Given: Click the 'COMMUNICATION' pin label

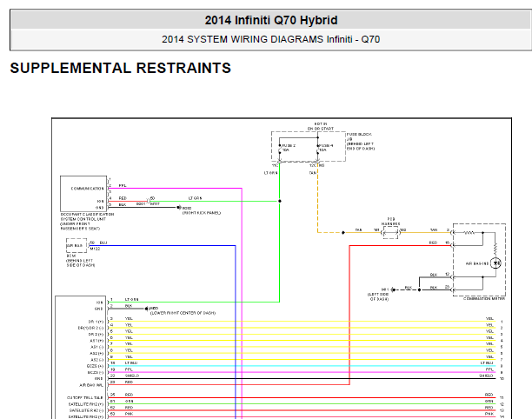Looking at the screenshot, I should click(x=87, y=189).
